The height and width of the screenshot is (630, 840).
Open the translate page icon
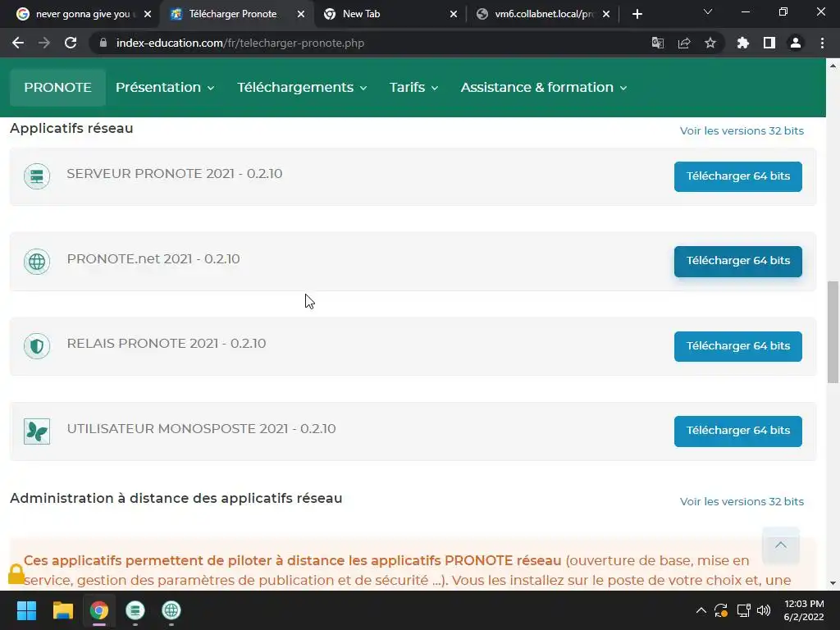pyautogui.click(x=658, y=43)
